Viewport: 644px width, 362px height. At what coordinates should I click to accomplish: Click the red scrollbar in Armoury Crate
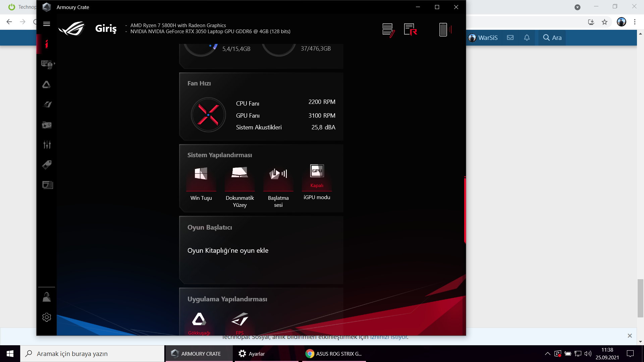click(465, 209)
